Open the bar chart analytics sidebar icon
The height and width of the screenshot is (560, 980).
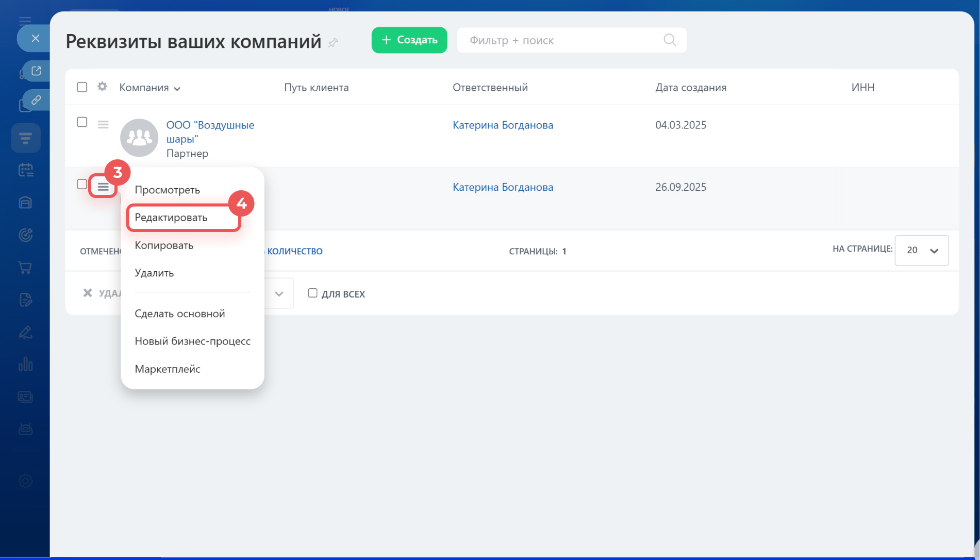click(x=25, y=365)
